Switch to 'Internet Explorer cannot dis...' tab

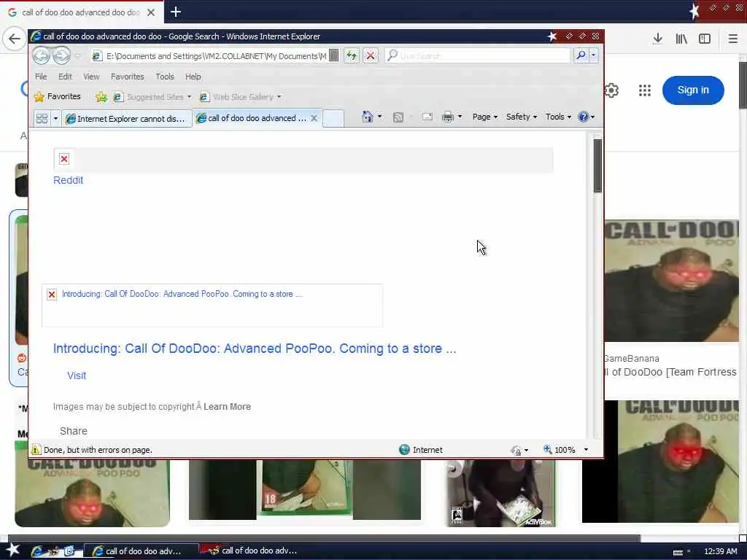click(x=127, y=119)
